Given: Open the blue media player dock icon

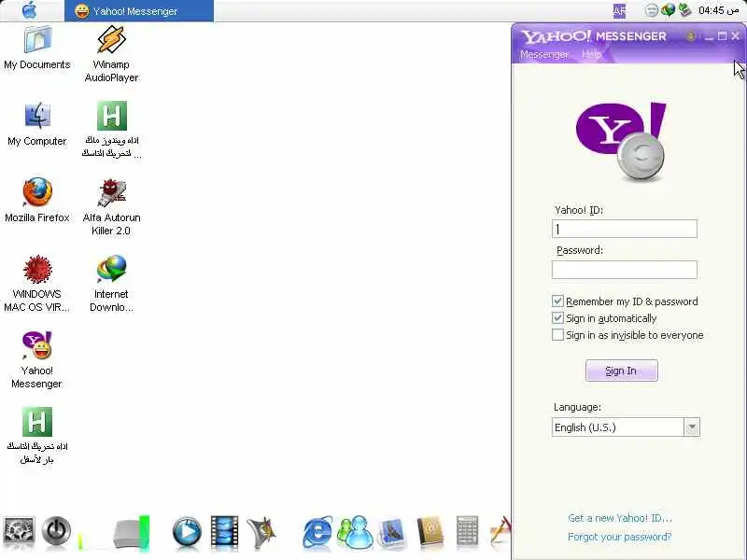Looking at the screenshot, I should 187,531.
